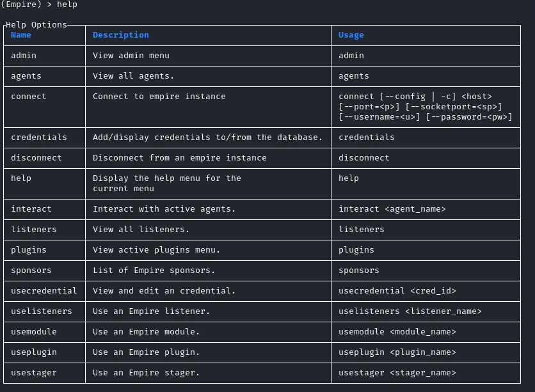Select the 'agents' name entry
Viewport: 535px width, 392px height.
click(x=26, y=76)
